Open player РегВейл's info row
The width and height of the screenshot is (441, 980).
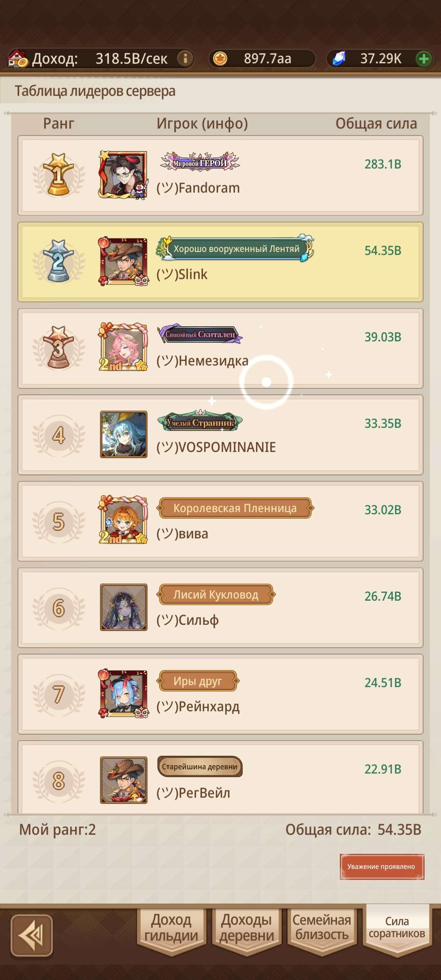pos(220,777)
